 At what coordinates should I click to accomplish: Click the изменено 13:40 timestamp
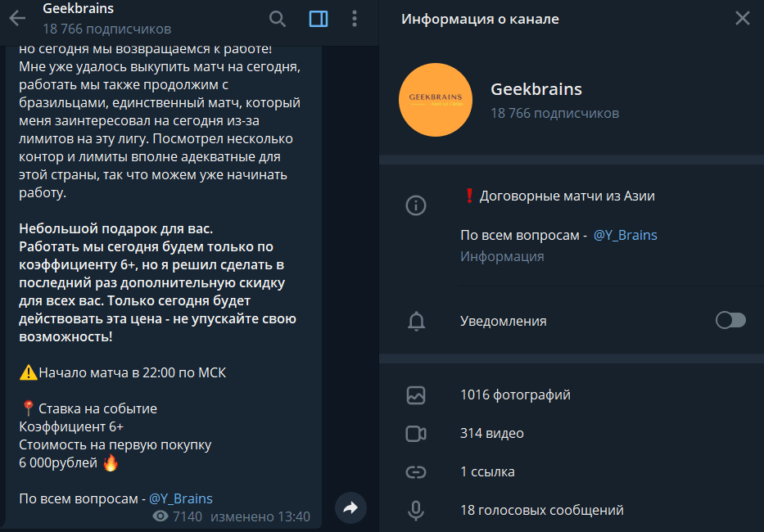click(260, 516)
